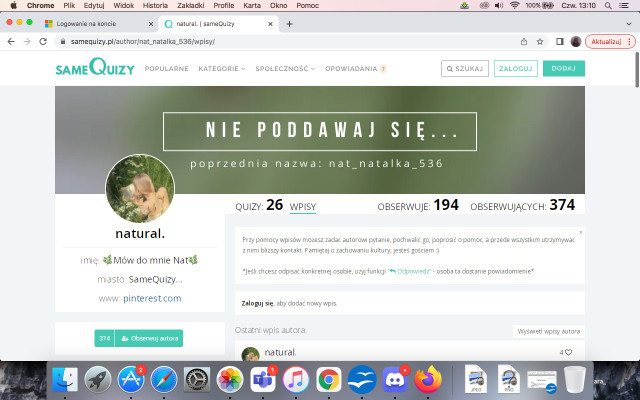The image size is (640, 400).
Task: Close the info notice box
Action: click(x=580, y=233)
